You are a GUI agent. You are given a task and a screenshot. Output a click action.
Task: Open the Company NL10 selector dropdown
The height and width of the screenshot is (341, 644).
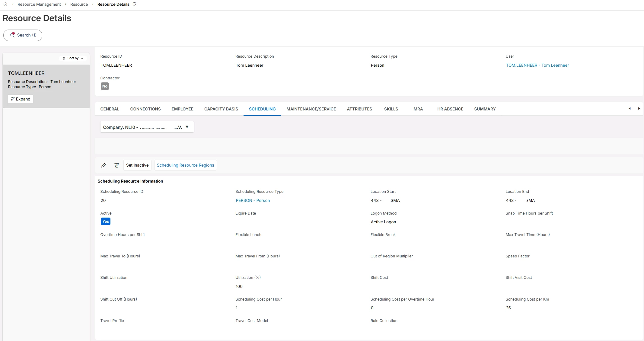147,127
